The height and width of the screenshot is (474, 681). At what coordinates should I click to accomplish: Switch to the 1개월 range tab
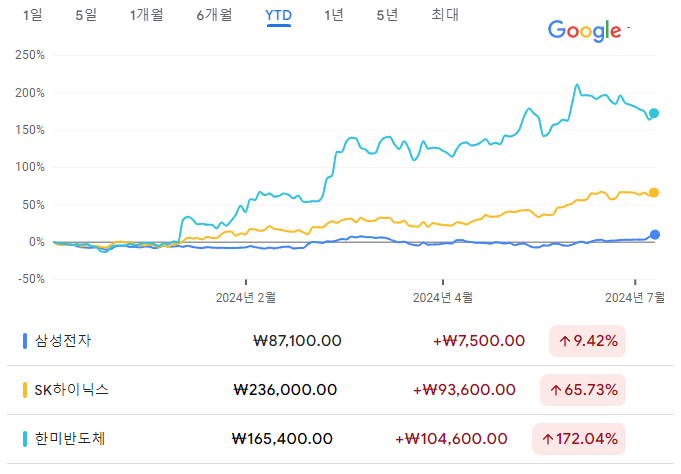click(146, 15)
